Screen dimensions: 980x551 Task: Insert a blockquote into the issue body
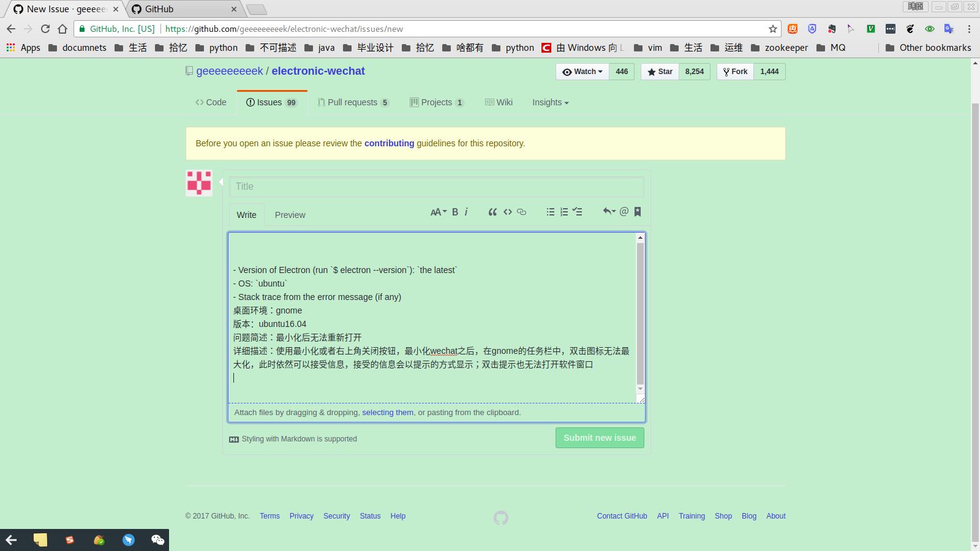tap(492, 212)
